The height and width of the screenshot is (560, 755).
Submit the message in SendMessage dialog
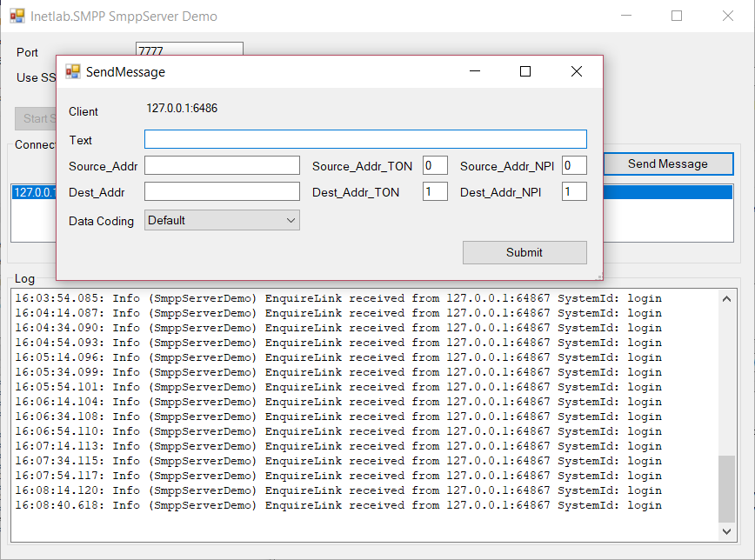524,252
